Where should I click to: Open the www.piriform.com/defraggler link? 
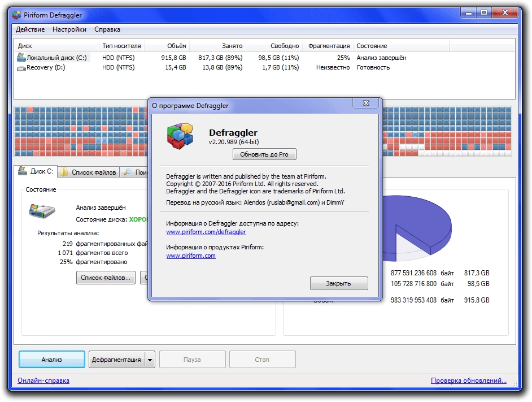pyautogui.click(x=206, y=232)
